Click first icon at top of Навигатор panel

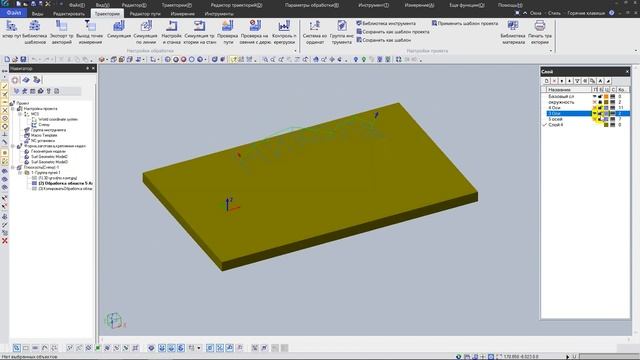pos(15,80)
